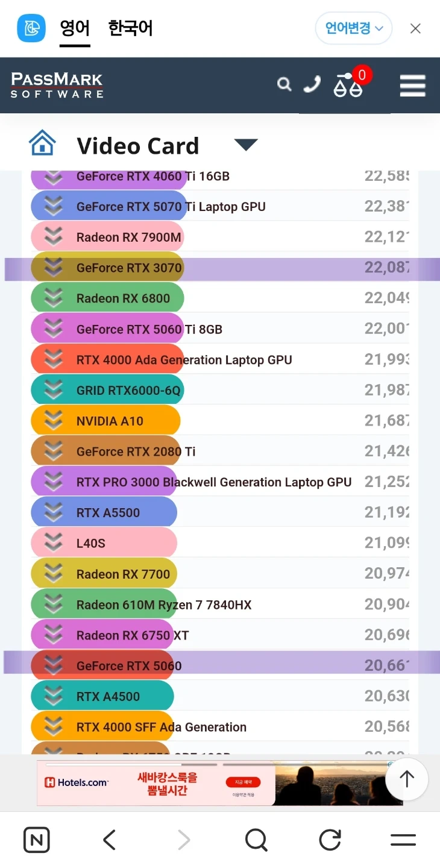Open 언어변경 language dropdown
The image size is (440, 868).
coord(354,28)
